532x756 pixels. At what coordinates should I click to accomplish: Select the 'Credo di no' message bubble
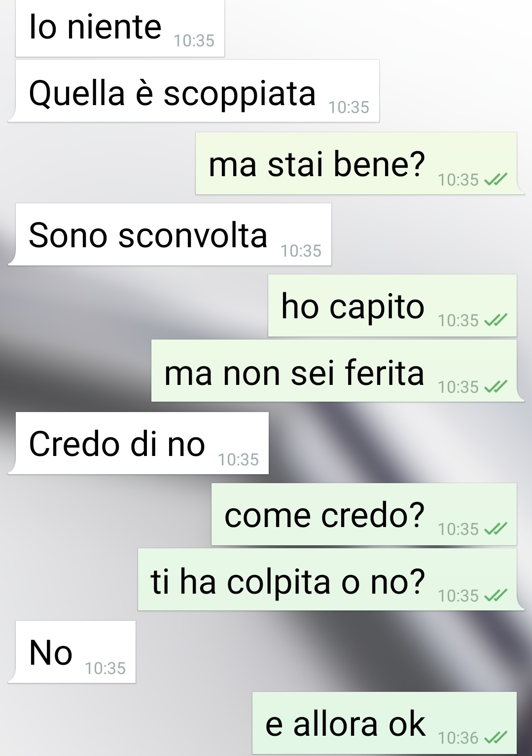(139, 443)
